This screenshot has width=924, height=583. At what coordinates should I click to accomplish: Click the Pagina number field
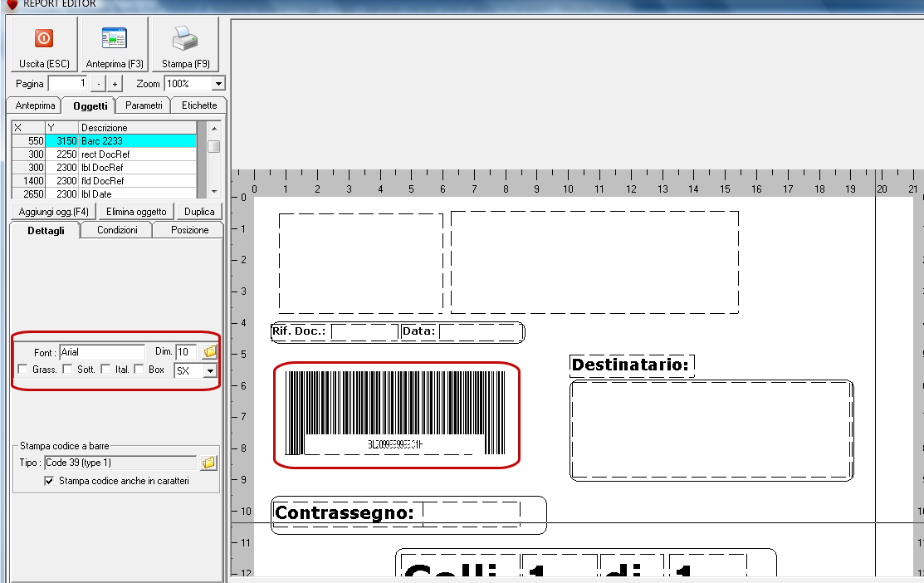[68, 84]
